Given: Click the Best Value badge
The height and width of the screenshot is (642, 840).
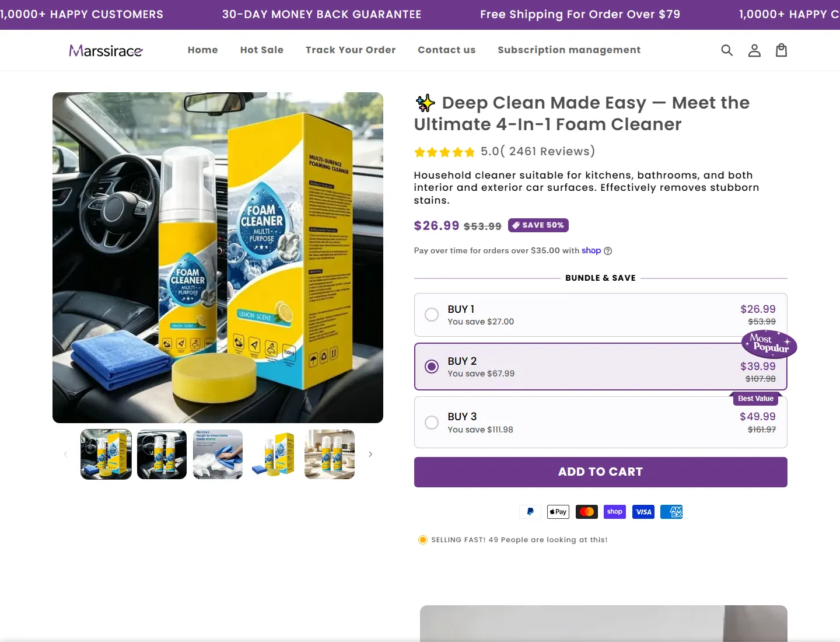Looking at the screenshot, I should pyautogui.click(x=756, y=399).
